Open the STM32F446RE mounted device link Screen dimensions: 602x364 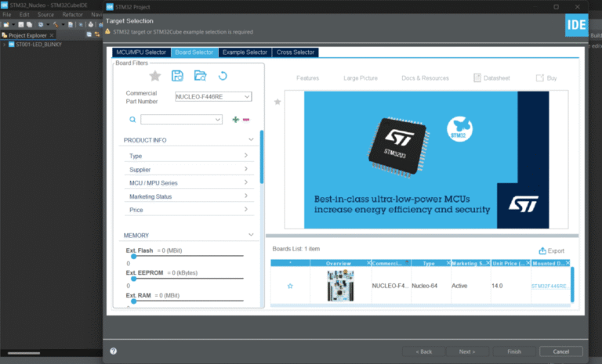coord(550,287)
